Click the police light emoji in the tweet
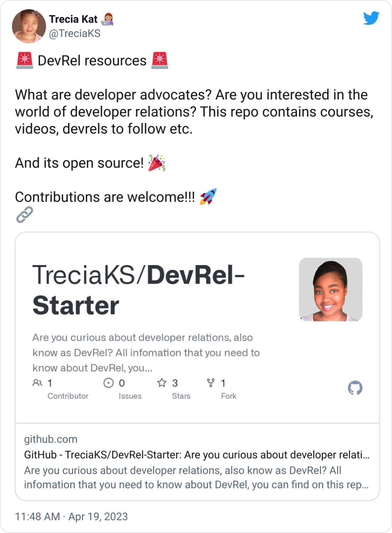 point(24,60)
